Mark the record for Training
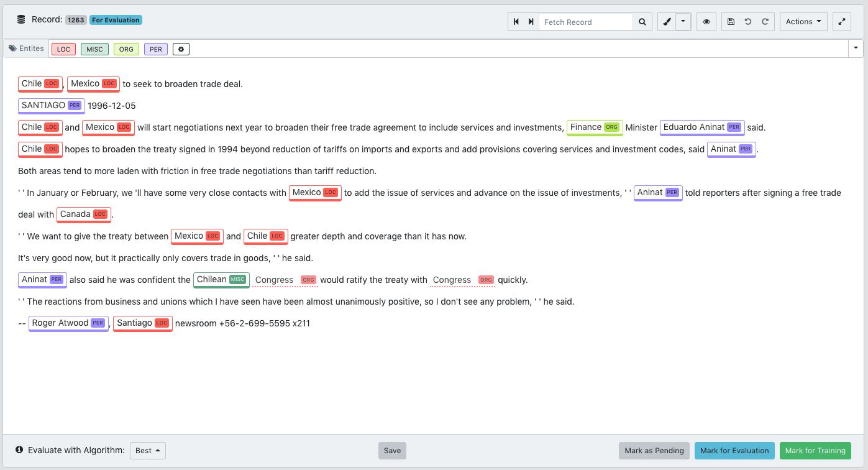Viewport: 868px width, 470px height. tap(815, 450)
